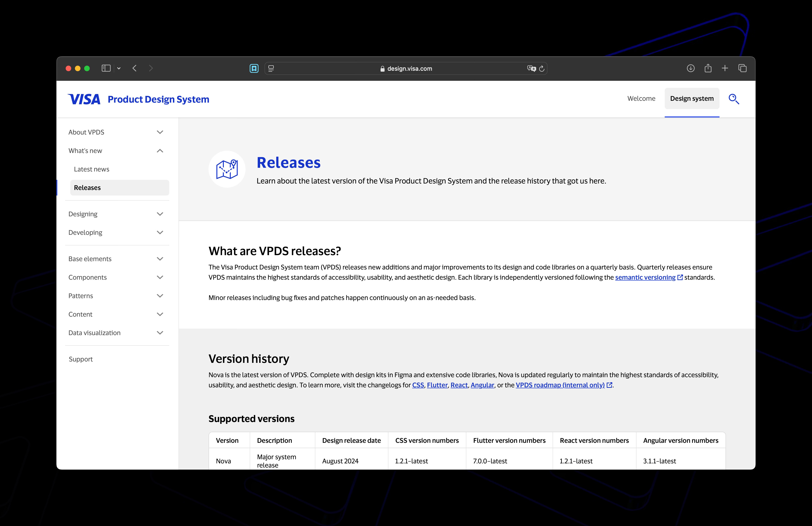Click the Flutter version numbers header
This screenshot has width=812, height=526.
pyautogui.click(x=509, y=440)
